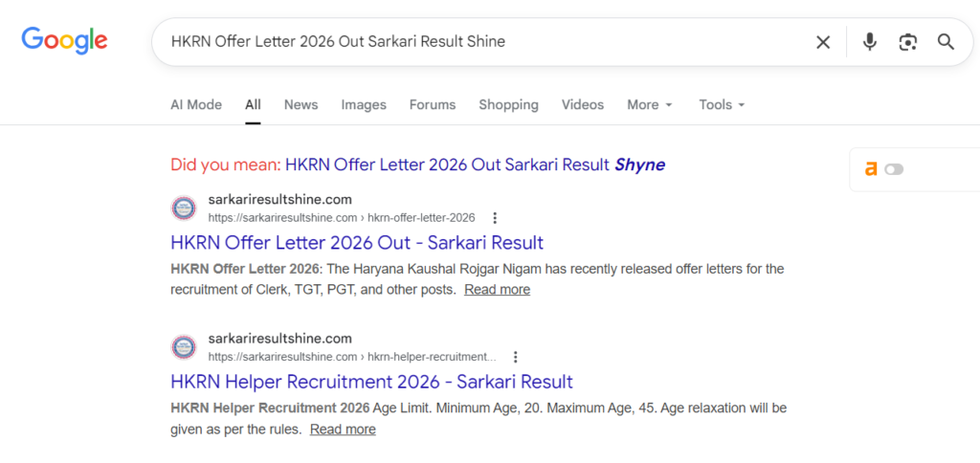Click the Google logo

(x=64, y=41)
